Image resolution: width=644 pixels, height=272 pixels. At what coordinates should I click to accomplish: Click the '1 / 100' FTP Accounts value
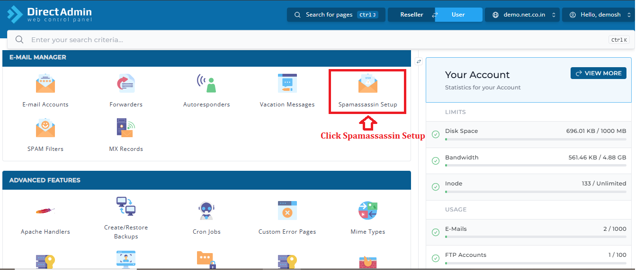click(x=617, y=254)
